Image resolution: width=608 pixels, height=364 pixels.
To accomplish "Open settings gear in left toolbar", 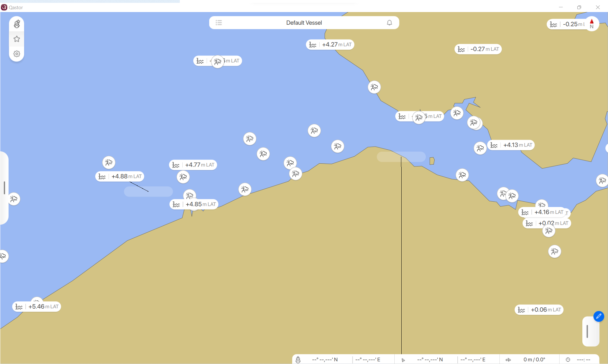I will click(17, 54).
